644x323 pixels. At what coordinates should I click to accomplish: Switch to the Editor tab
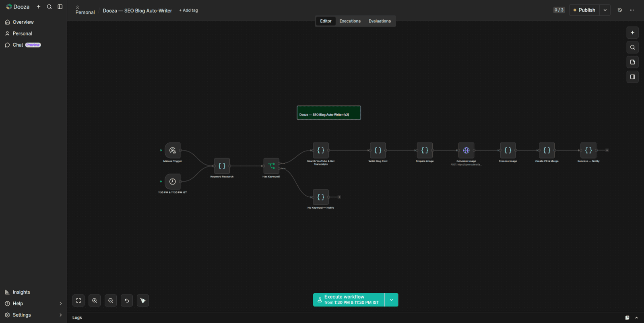326,21
